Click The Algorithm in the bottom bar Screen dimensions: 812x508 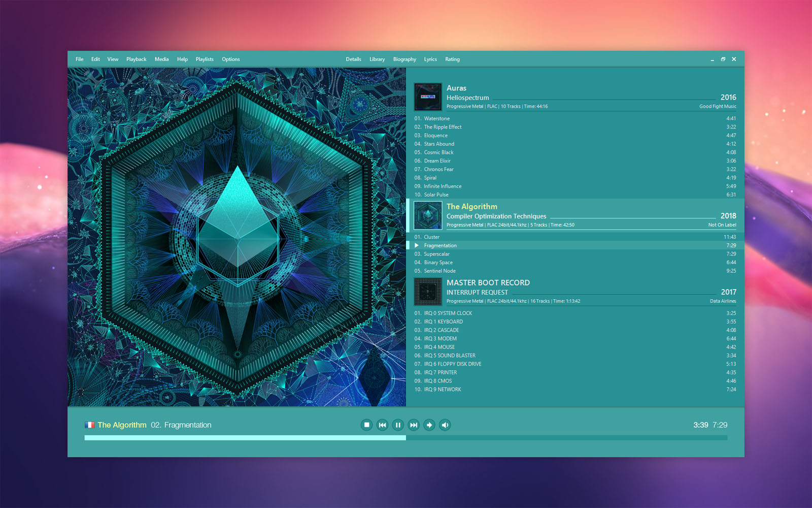[x=122, y=425]
